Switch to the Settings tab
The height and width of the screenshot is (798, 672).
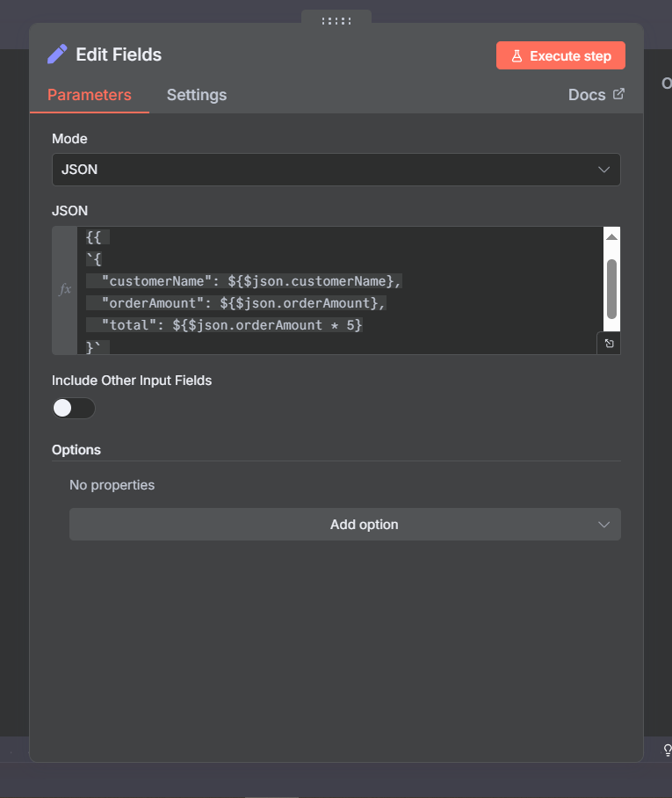[197, 95]
